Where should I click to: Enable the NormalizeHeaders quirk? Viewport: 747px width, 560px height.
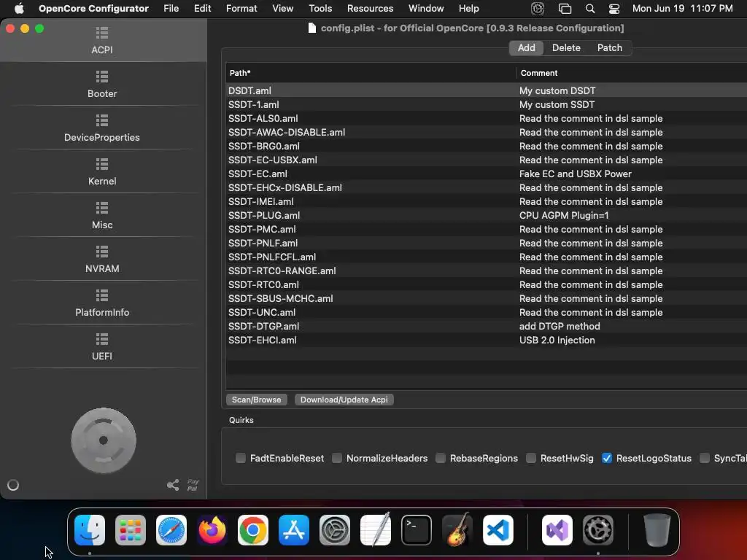click(x=337, y=458)
